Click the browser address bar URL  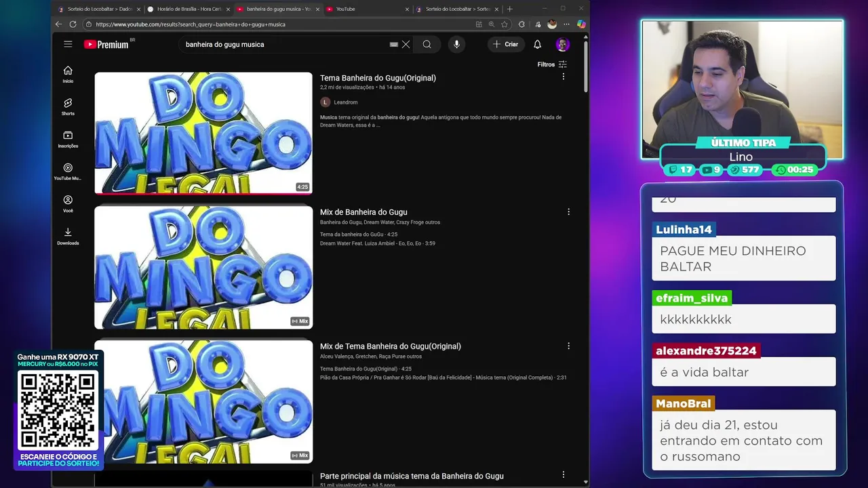tap(191, 24)
